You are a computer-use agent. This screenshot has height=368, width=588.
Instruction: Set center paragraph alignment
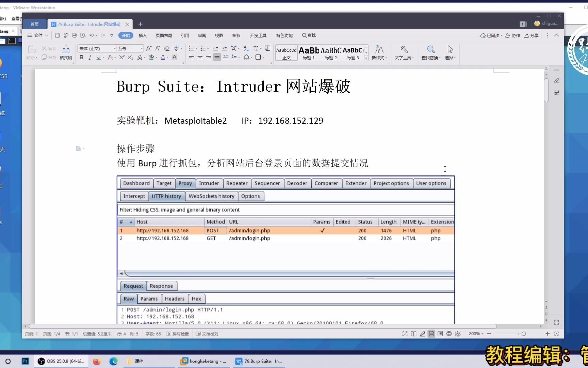tap(200, 57)
